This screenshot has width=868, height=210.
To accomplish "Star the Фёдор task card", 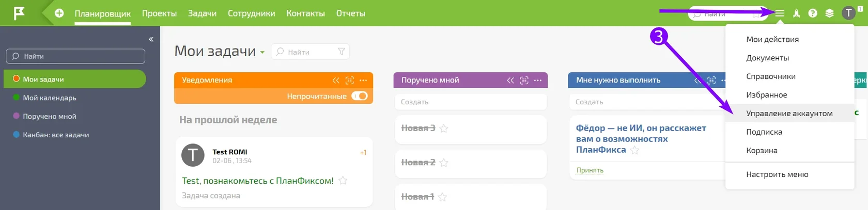I will (x=634, y=150).
